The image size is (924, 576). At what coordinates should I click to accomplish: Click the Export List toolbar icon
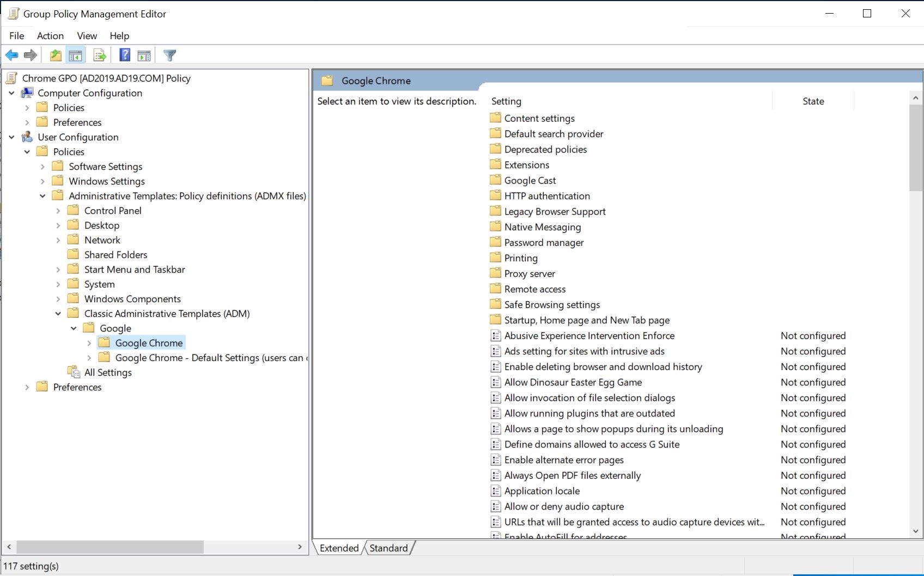point(100,55)
